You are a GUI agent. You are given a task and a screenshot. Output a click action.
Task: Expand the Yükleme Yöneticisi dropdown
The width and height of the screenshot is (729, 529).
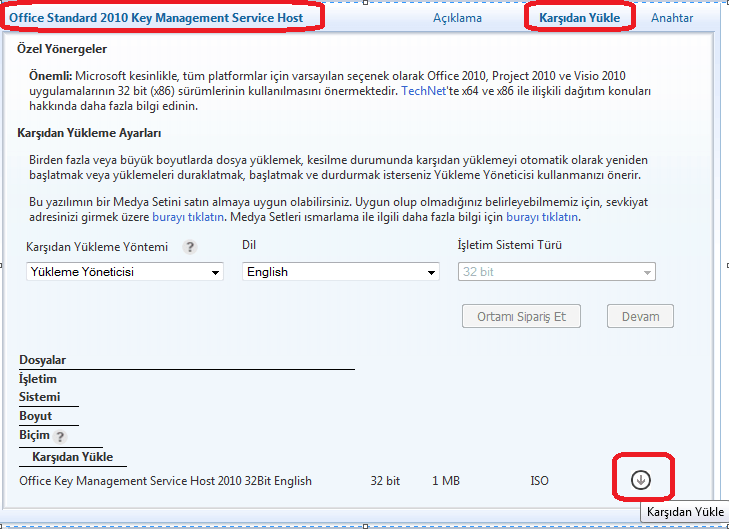124,272
